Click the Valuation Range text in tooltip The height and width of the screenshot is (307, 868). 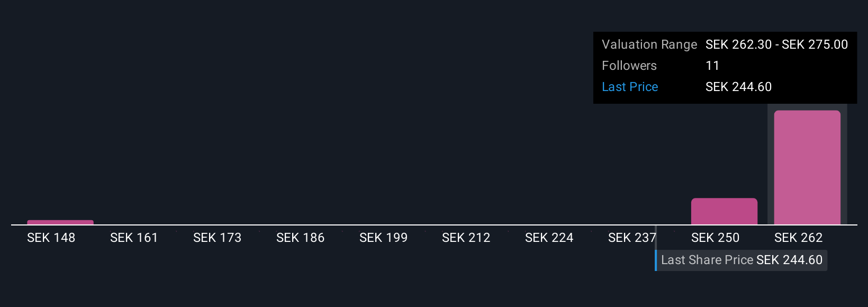click(649, 44)
